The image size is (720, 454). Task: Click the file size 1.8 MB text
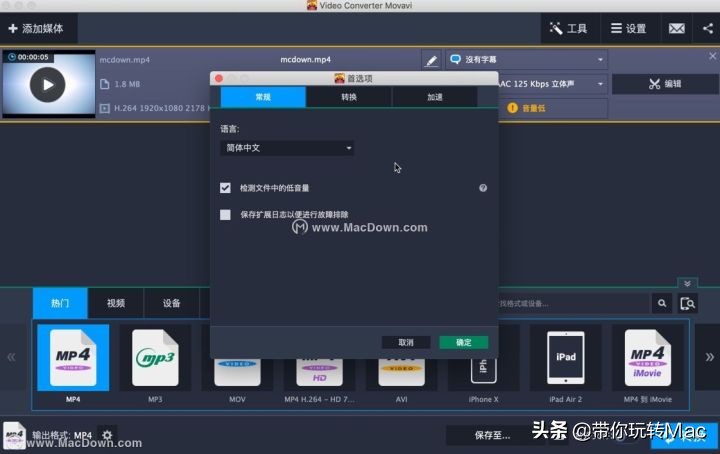point(127,84)
